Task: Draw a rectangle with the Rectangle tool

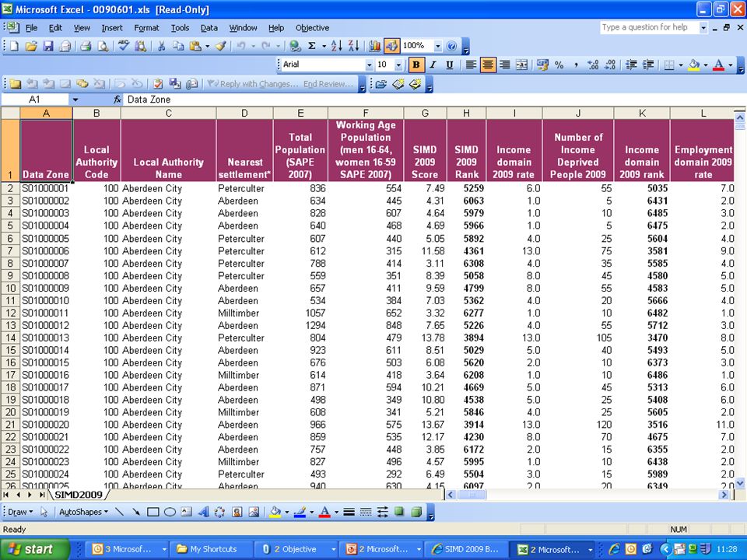Action: [153, 512]
